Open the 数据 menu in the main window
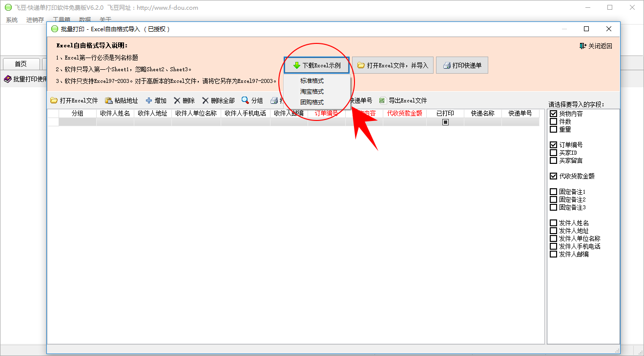 pyautogui.click(x=85, y=20)
